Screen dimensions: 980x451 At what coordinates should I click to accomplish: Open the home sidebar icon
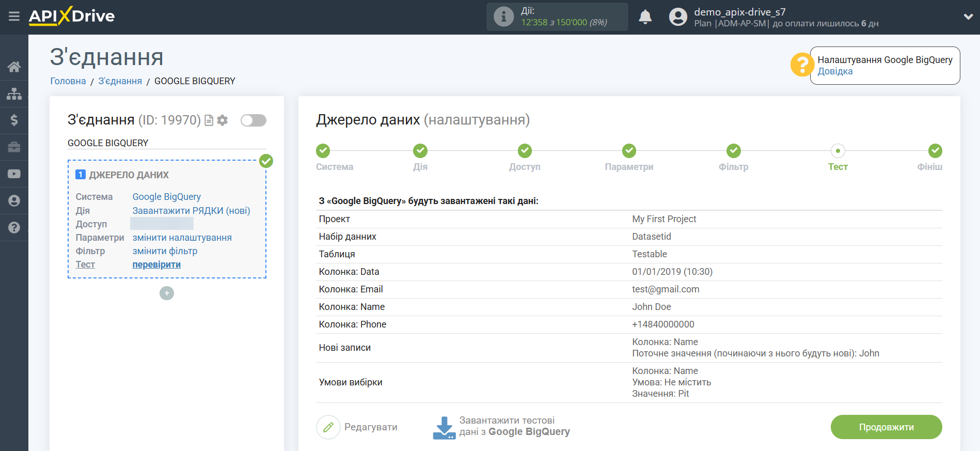pos(14,67)
